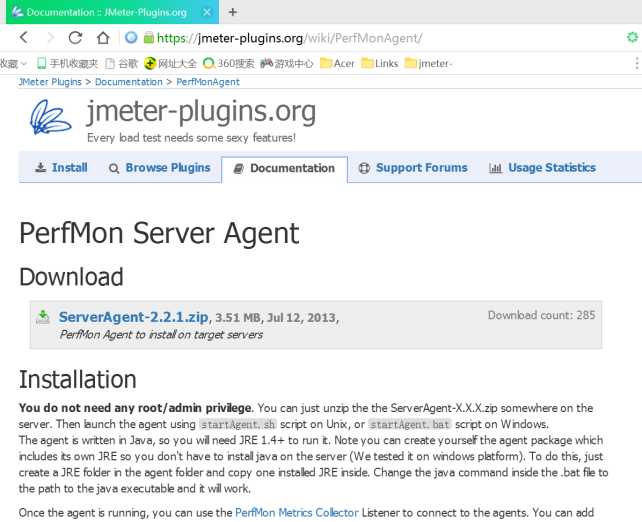642x522 pixels.
Task: Click the PerfMonAgent breadcrumb link
Action: (x=208, y=82)
